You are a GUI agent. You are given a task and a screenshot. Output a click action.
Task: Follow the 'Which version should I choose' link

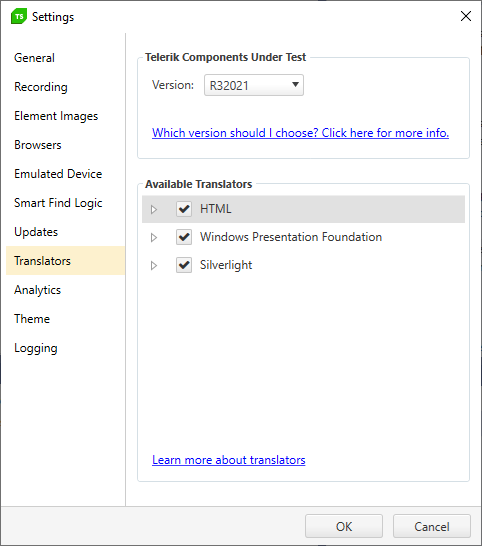300,133
